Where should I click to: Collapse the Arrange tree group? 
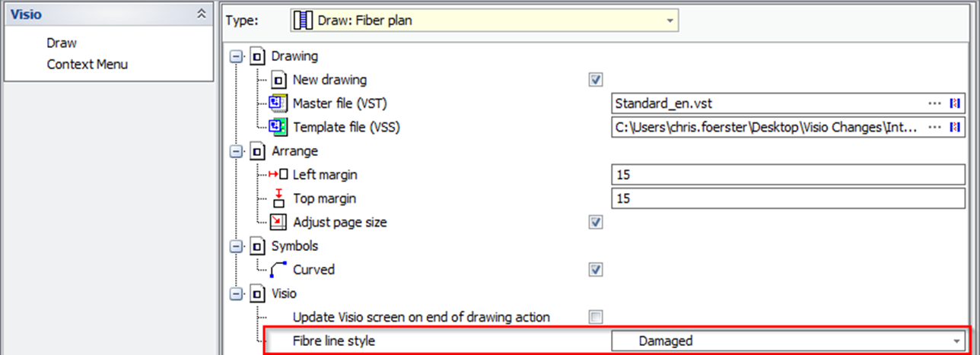[x=236, y=151]
